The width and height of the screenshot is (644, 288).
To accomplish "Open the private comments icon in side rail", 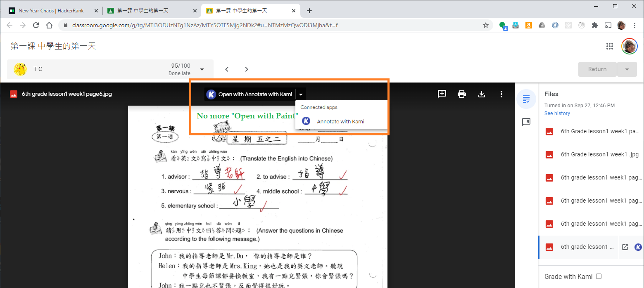I will (526, 122).
